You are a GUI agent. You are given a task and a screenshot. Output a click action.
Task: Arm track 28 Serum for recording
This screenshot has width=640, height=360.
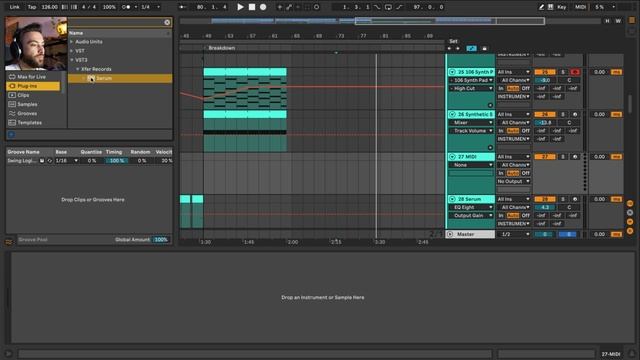(x=575, y=199)
